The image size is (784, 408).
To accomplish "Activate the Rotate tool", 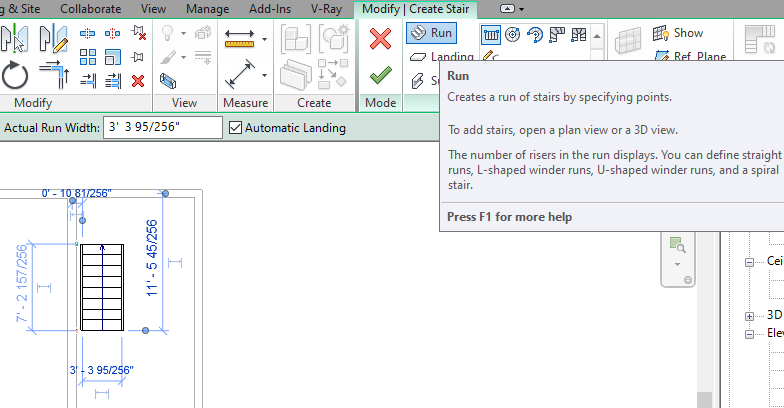I will click(x=14, y=76).
